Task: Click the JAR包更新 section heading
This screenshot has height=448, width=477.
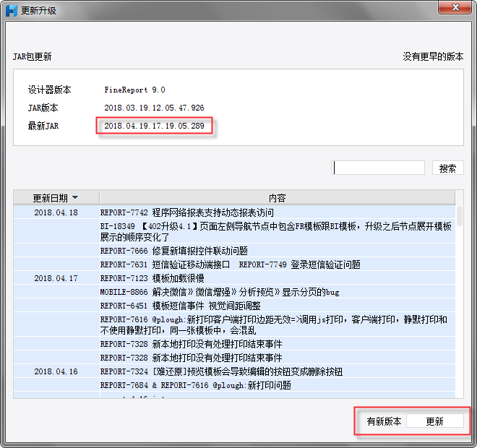Action: (x=33, y=56)
